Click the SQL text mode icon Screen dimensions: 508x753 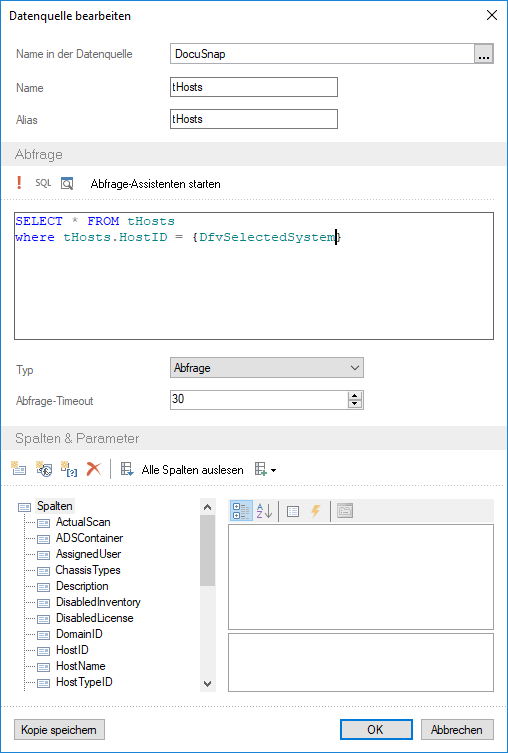click(x=43, y=183)
